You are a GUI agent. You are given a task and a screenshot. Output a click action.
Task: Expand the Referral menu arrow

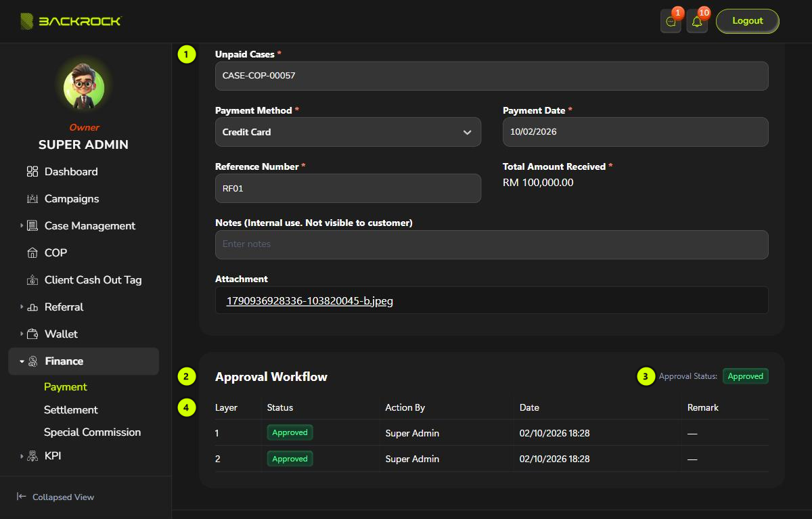(x=22, y=307)
